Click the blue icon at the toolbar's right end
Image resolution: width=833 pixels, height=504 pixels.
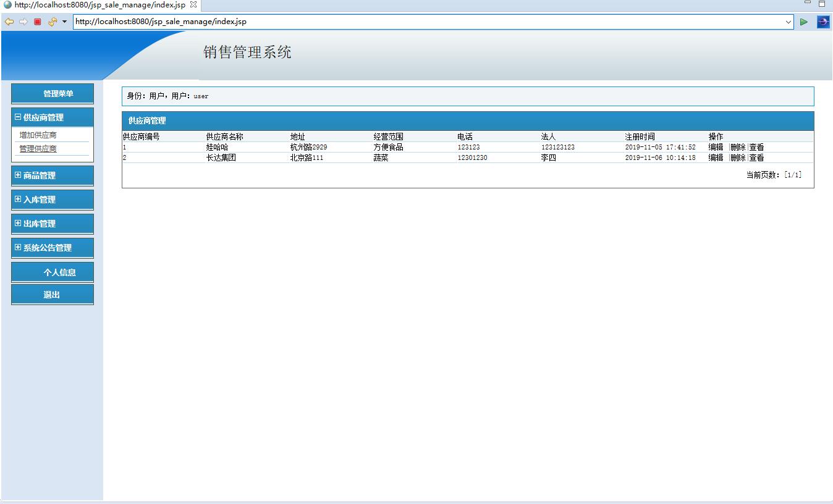click(822, 21)
